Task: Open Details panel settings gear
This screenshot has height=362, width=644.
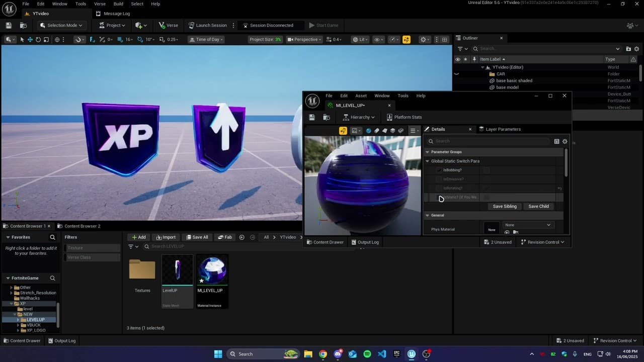Action: point(565,141)
